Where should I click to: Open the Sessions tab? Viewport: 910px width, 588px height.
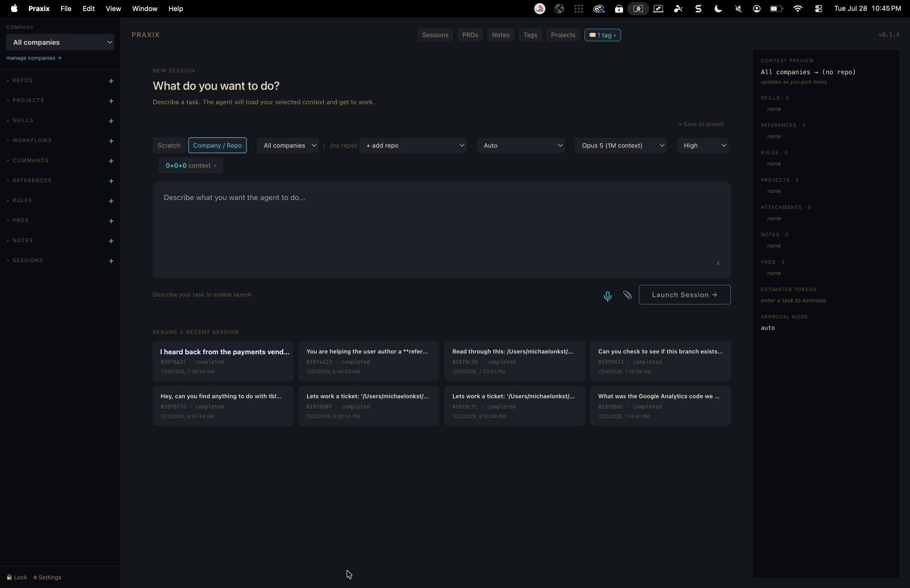[x=435, y=35]
